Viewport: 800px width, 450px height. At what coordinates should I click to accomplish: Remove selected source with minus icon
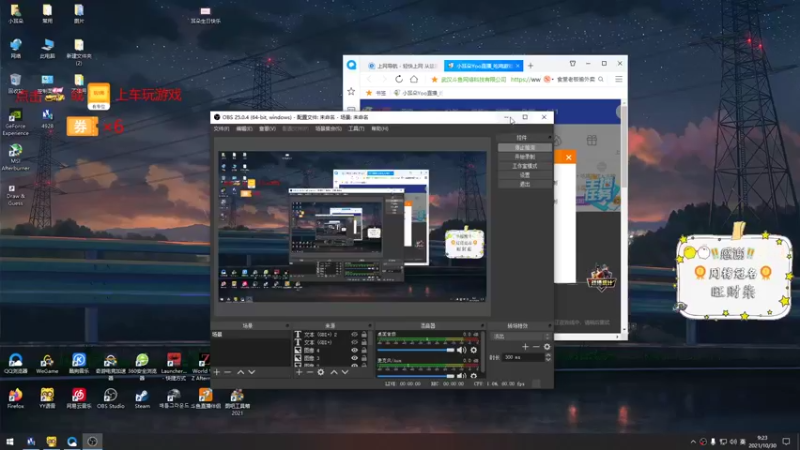coord(309,372)
